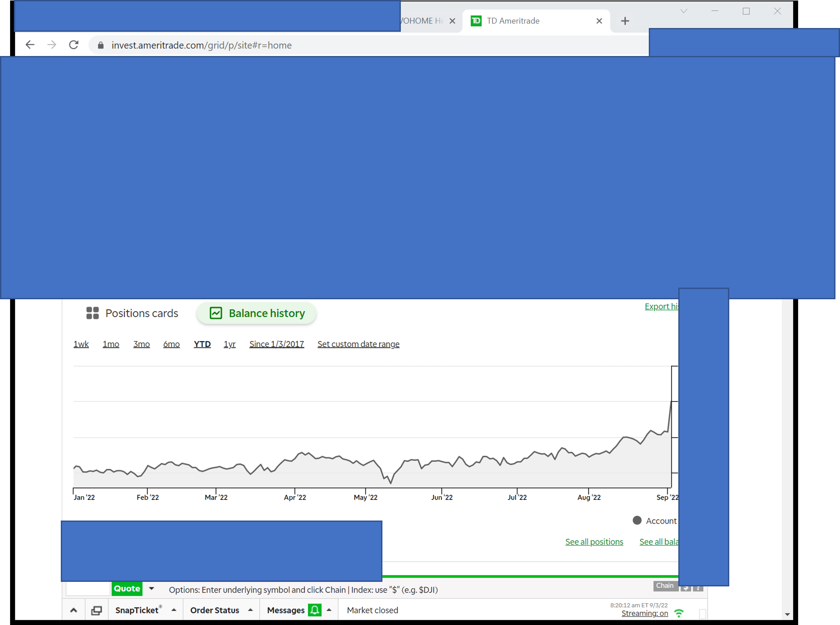The image size is (840, 625).
Task: Click the green Messages bell icon
Action: click(314, 610)
